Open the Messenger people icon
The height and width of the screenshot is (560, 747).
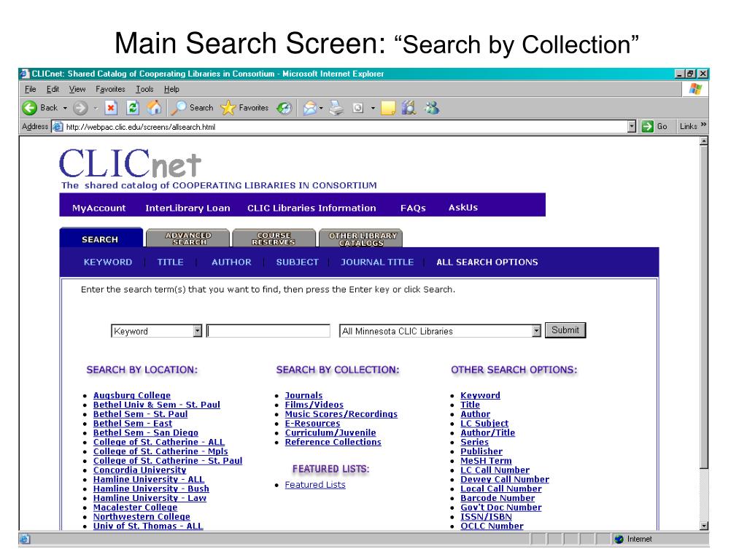[x=432, y=108]
